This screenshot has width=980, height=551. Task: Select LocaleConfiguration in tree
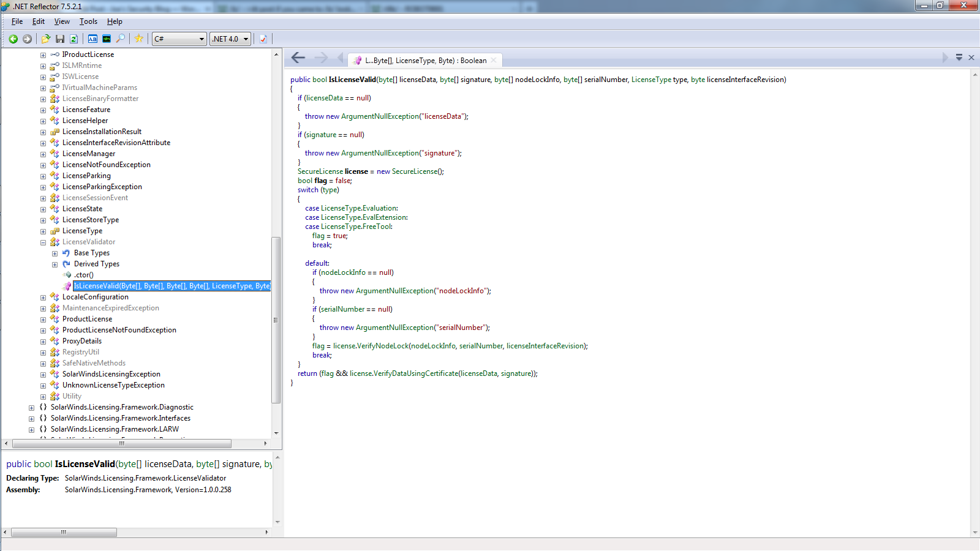(96, 297)
